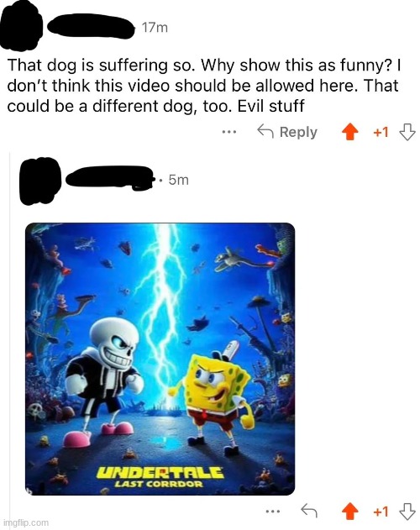This screenshot has height=530, width=420.
Task: Open the blacked-out avatar beside 17m
Action: (21, 26)
